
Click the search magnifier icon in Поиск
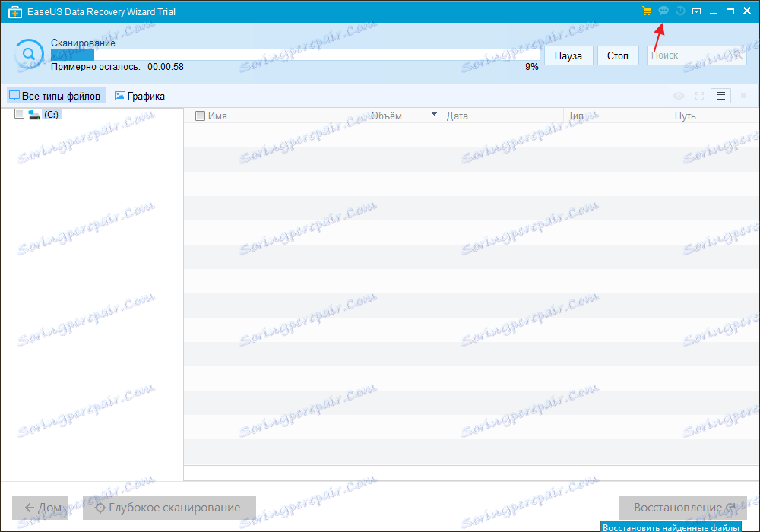[x=737, y=55]
